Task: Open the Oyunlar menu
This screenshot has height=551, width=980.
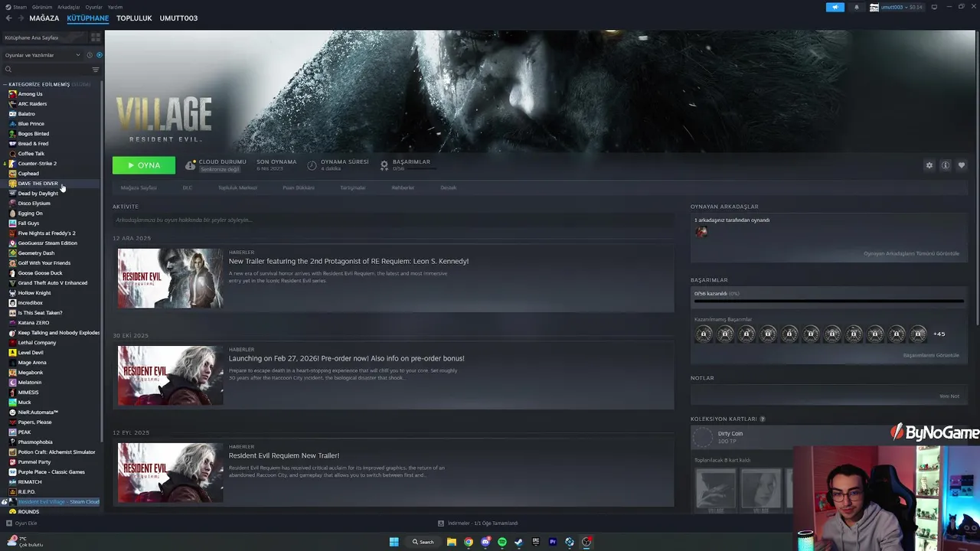Action: (93, 7)
